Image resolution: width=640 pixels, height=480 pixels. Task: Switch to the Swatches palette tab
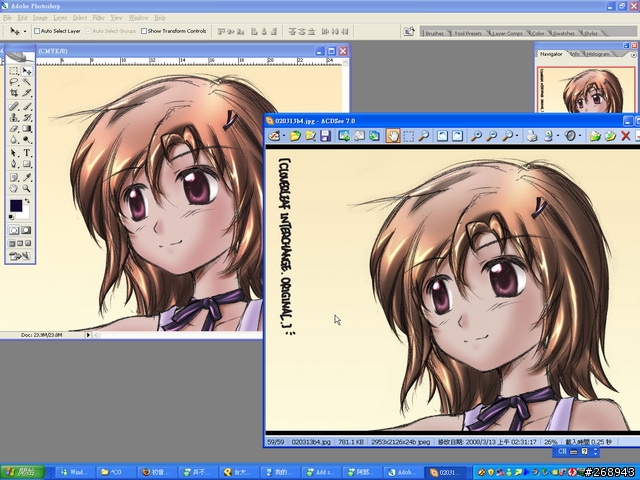(x=564, y=33)
